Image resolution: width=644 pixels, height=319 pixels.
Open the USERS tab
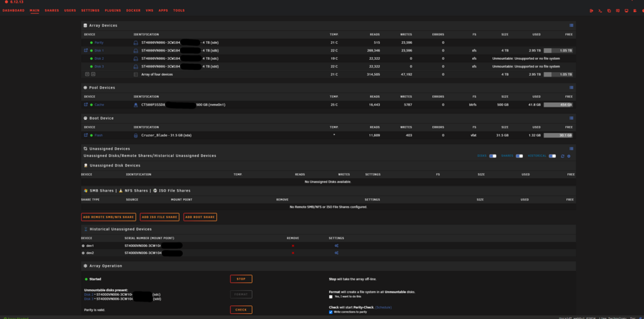(x=70, y=10)
